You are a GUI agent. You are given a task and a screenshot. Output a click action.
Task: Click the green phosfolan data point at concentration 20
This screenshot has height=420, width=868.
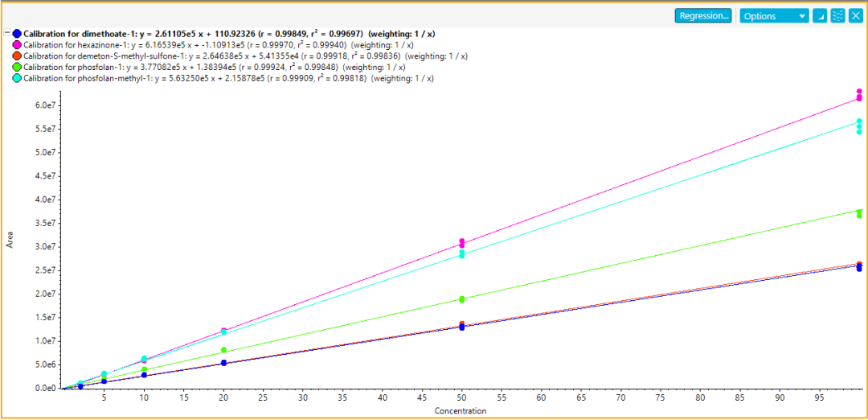pyautogui.click(x=223, y=350)
